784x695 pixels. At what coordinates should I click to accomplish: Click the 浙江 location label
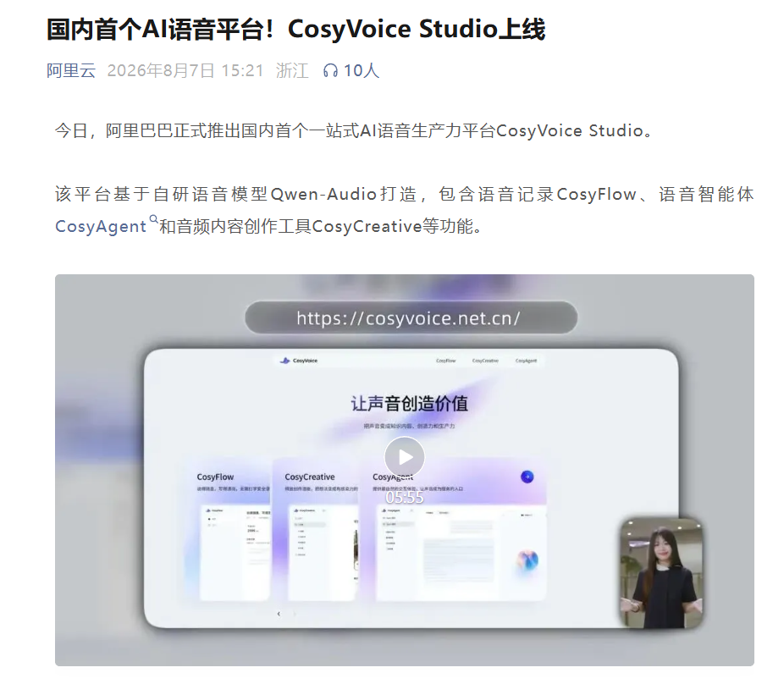coord(292,70)
